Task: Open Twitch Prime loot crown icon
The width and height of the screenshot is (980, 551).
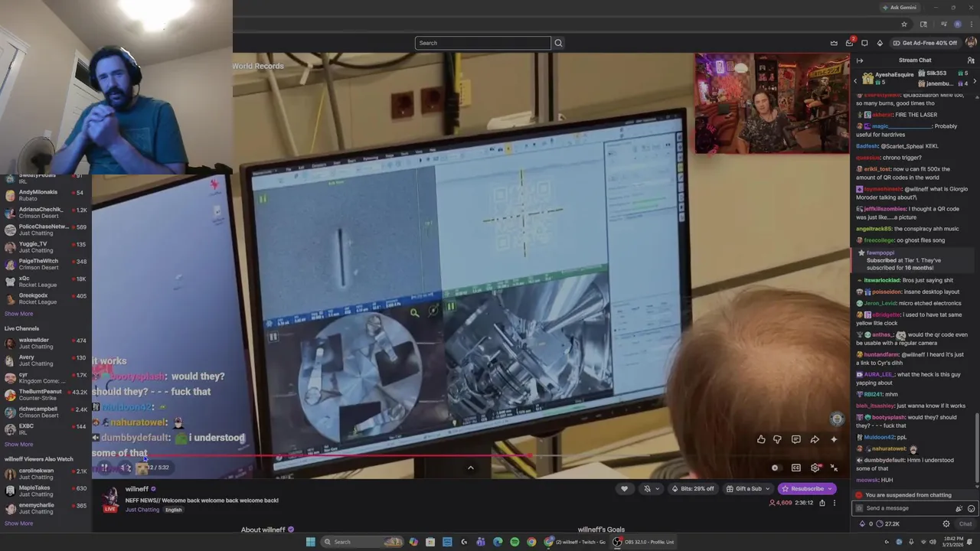Action: coord(834,43)
